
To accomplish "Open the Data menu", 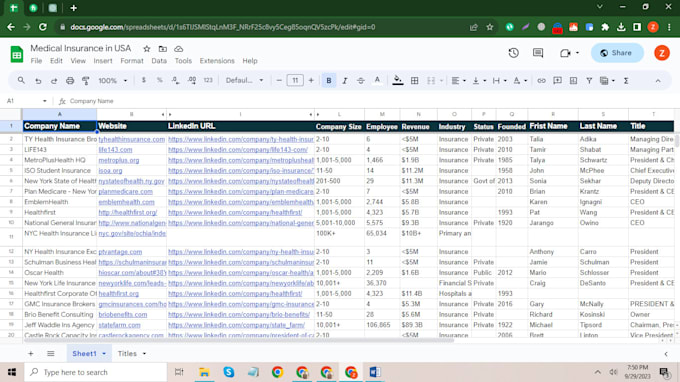I will click(159, 61).
